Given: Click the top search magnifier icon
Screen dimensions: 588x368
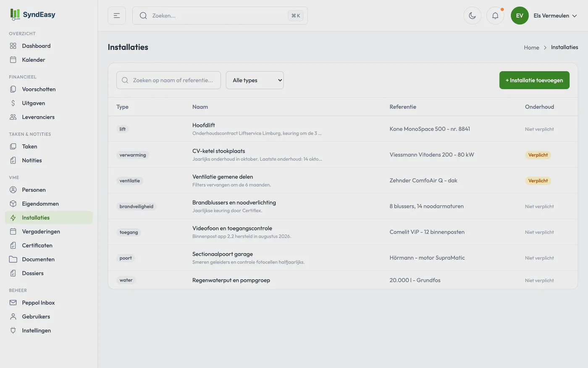Looking at the screenshot, I should click(x=143, y=16).
